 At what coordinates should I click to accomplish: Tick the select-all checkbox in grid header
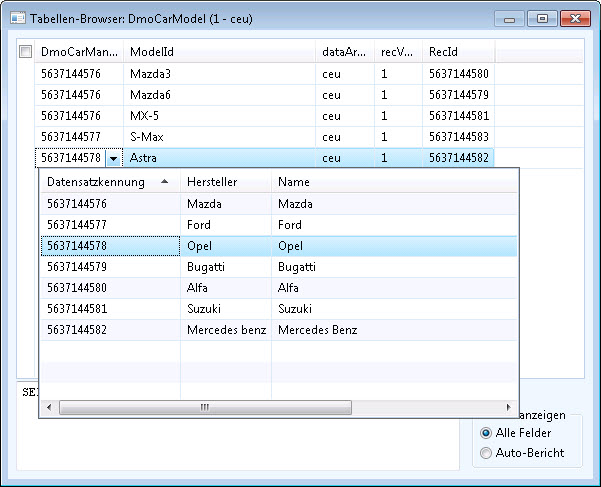point(25,51)
